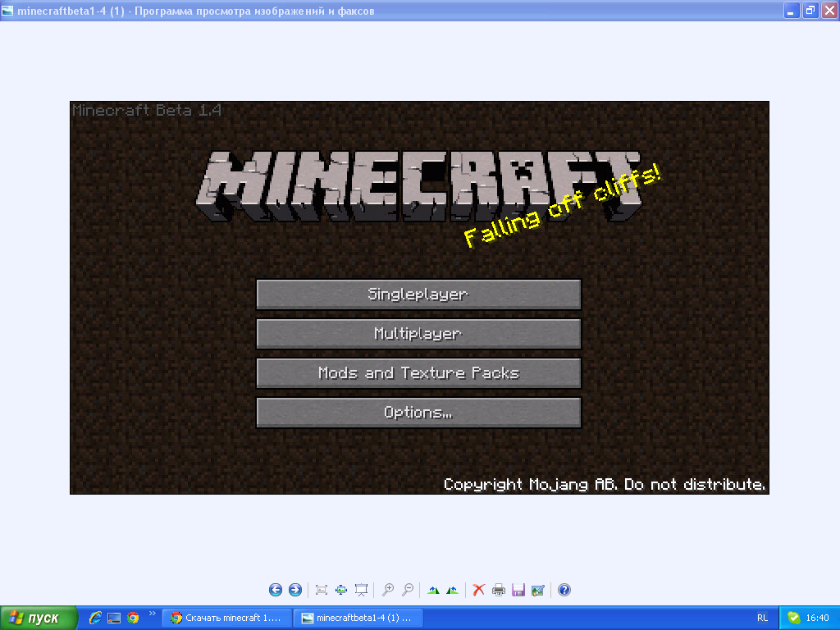Screen dimensions: 840x630
Task: Delete the image with the red X
Action: 478,590
